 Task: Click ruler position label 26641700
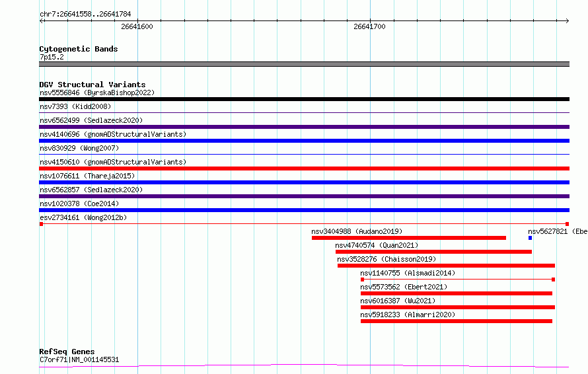[x=369, y=26]
